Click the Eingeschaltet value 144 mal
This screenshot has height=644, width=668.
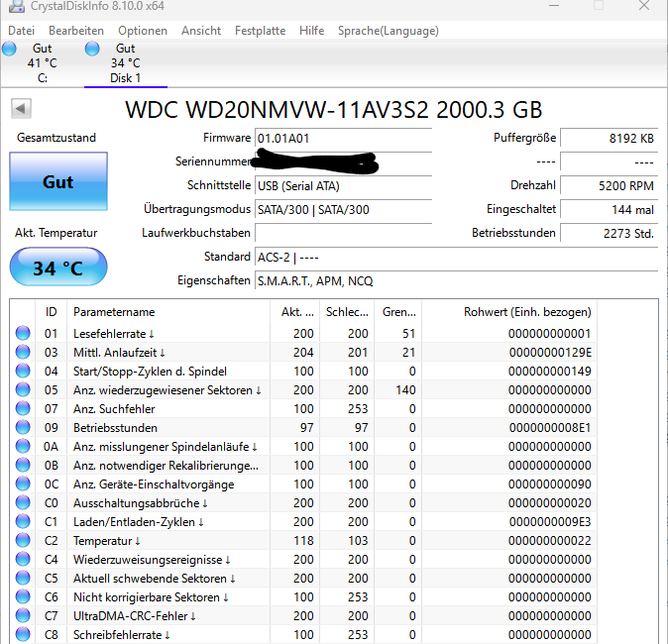[x=610, y=210]
